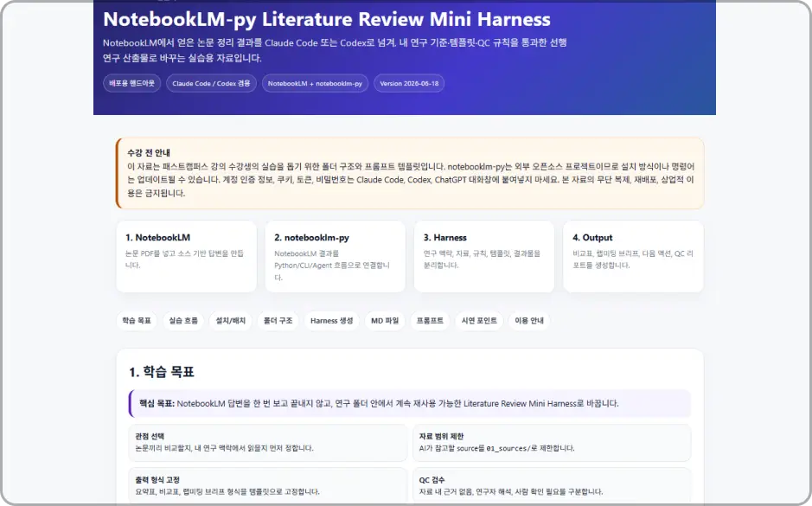Click the Version 2026-06-18 badge
812x506 pixels.
tap(409, 83)
